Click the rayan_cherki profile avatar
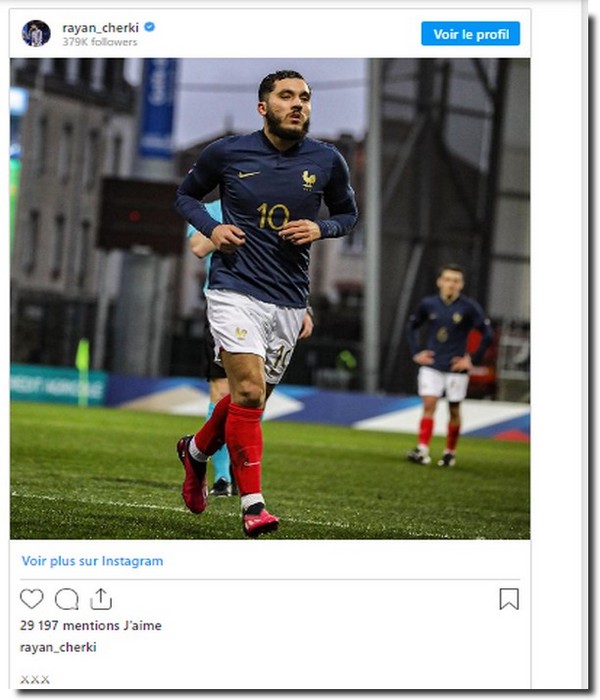The width and height of the screenshot is (600, 700). click(x=36, y=33)
